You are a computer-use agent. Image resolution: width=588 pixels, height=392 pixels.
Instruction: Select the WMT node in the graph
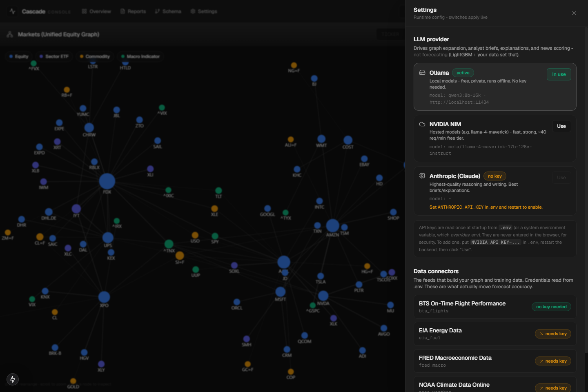pyautogui.click(x=321, y=139)
